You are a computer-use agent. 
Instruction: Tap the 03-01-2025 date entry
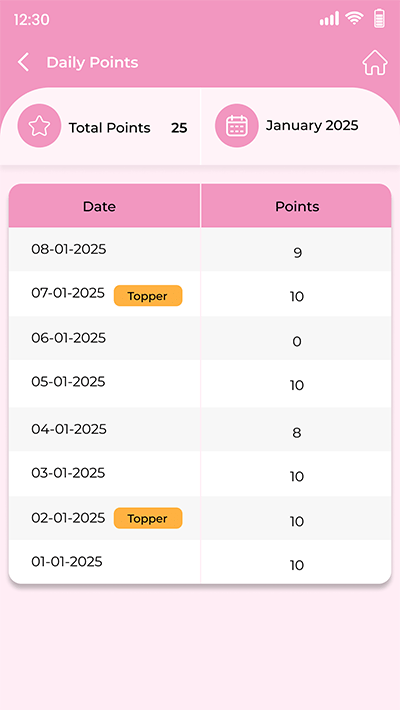(68, 473)
